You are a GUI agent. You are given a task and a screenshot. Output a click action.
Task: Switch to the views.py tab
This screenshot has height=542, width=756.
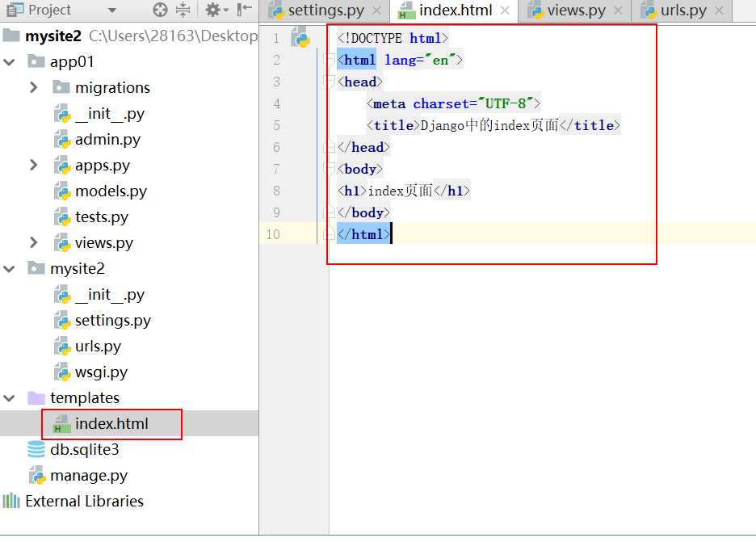pyautogui.click(x=576, y=11)
